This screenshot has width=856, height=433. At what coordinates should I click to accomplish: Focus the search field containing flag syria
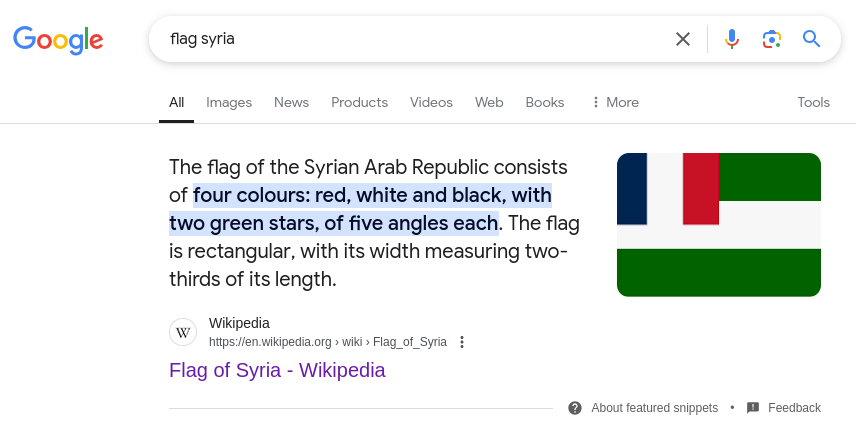click(x=415, y=39)
